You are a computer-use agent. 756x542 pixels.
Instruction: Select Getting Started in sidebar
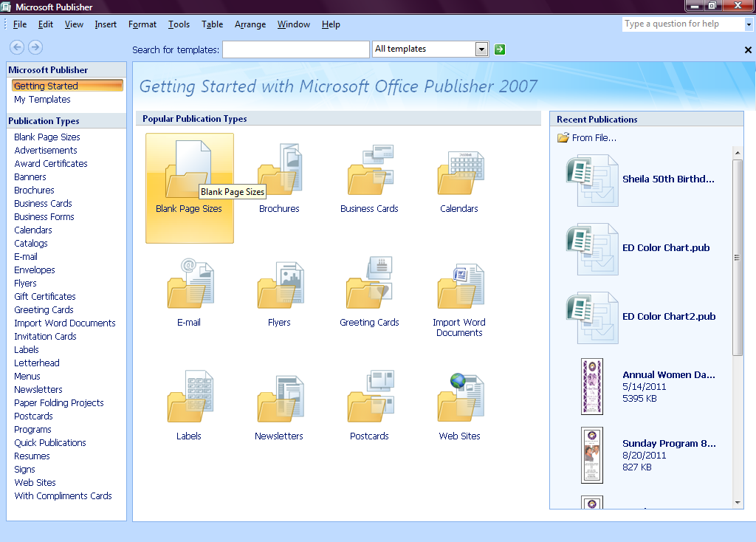point(67,86)
